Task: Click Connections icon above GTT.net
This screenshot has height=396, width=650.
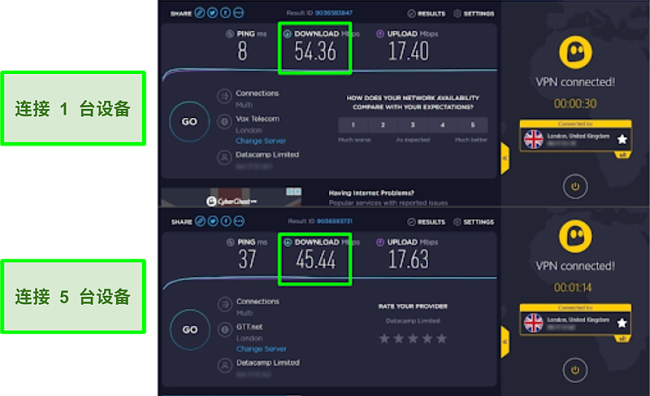Action: [225, 304]
